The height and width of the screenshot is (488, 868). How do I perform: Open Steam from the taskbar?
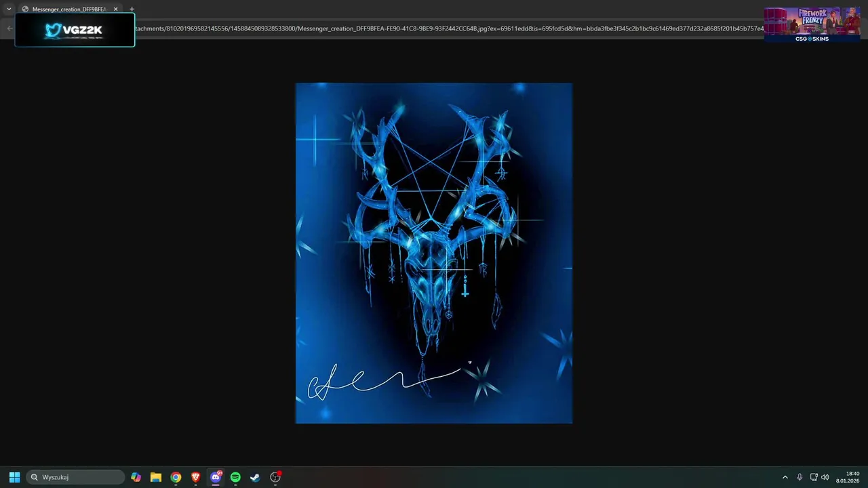coord(255,477)
